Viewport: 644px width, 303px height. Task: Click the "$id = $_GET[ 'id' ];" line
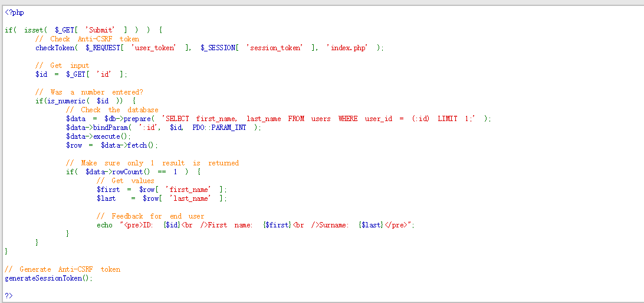pyautogui.click(x=81, y=74)
